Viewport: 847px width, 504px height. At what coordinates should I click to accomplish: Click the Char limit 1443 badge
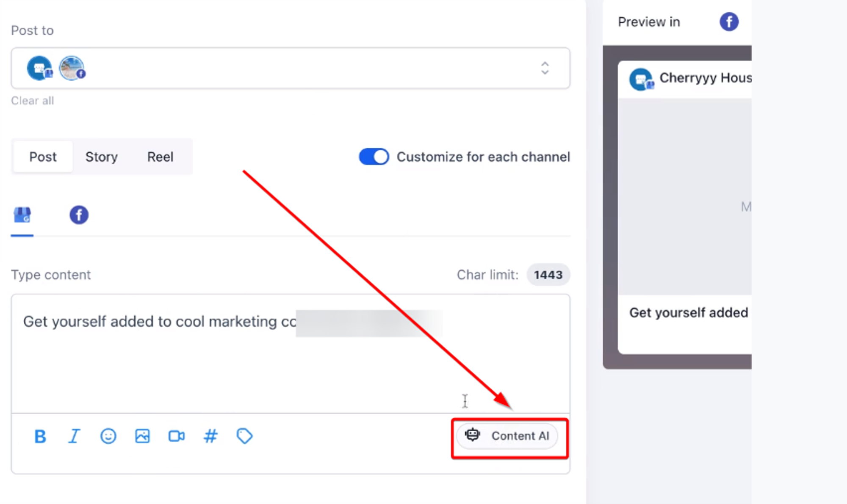[548, 275]
